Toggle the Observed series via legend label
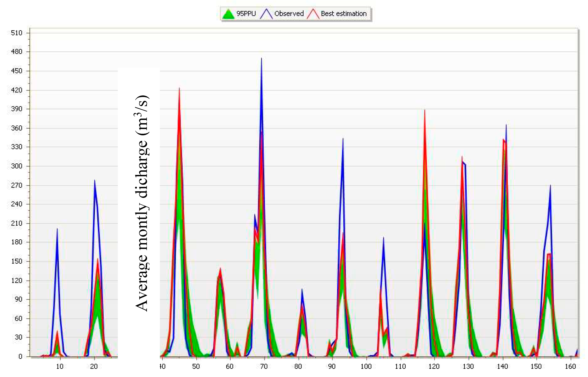This screenshot has width=588, height=377. [x=289, y=14]
